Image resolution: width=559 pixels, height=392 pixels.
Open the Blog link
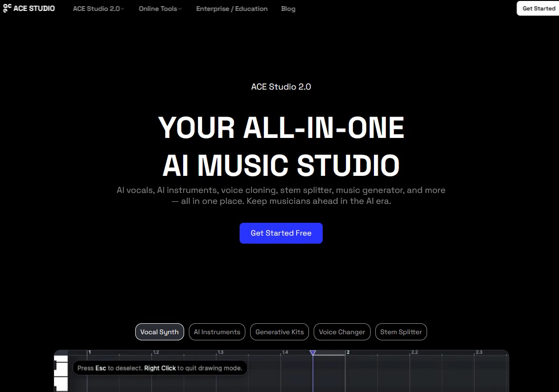pos(288,9)
